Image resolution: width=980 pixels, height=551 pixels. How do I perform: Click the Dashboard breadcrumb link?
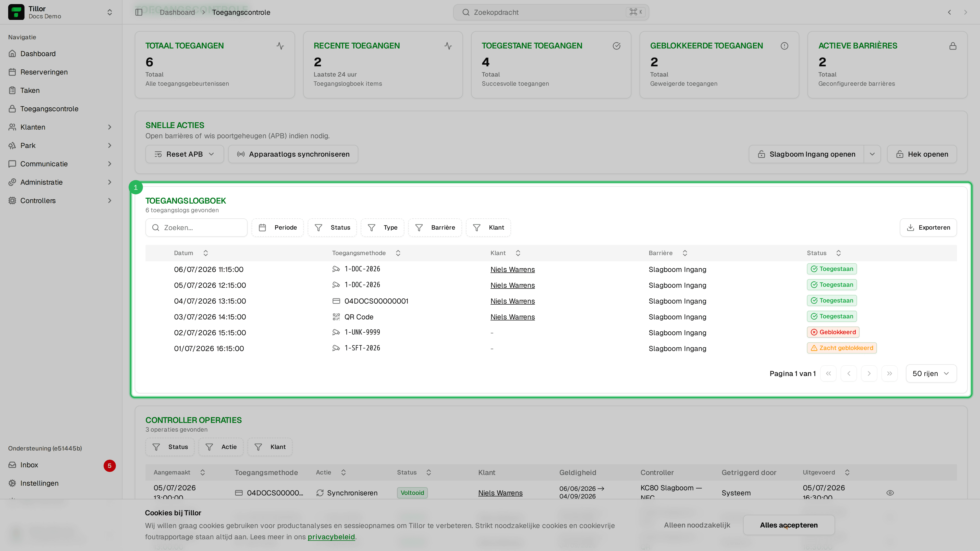tap(177, 12)
